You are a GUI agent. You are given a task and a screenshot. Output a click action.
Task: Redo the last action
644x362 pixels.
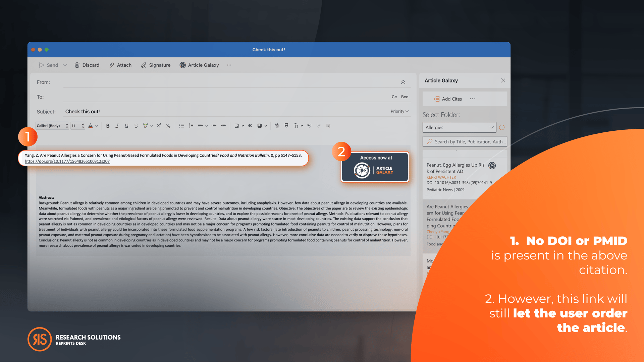point(319,126)
